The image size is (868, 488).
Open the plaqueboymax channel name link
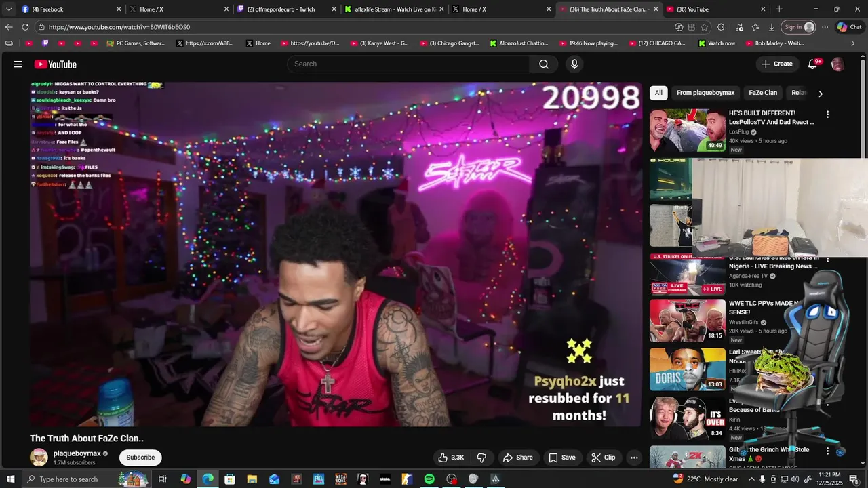point(77,453)
